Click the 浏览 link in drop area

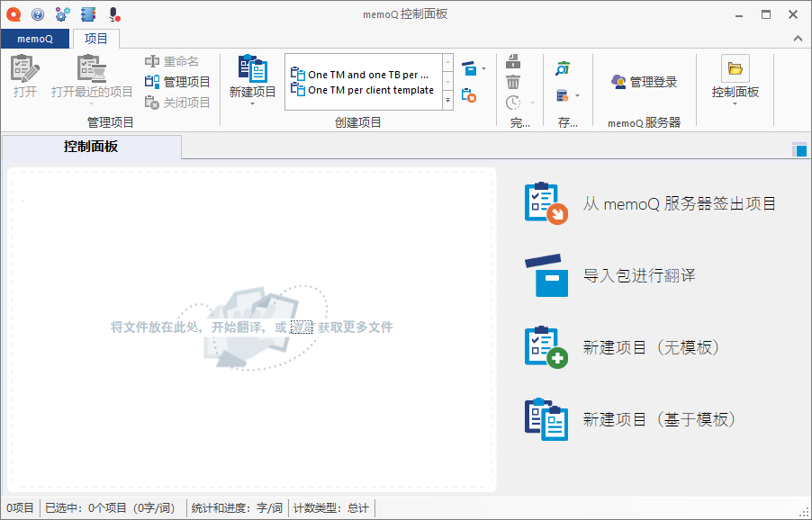(x=302, y=327)
